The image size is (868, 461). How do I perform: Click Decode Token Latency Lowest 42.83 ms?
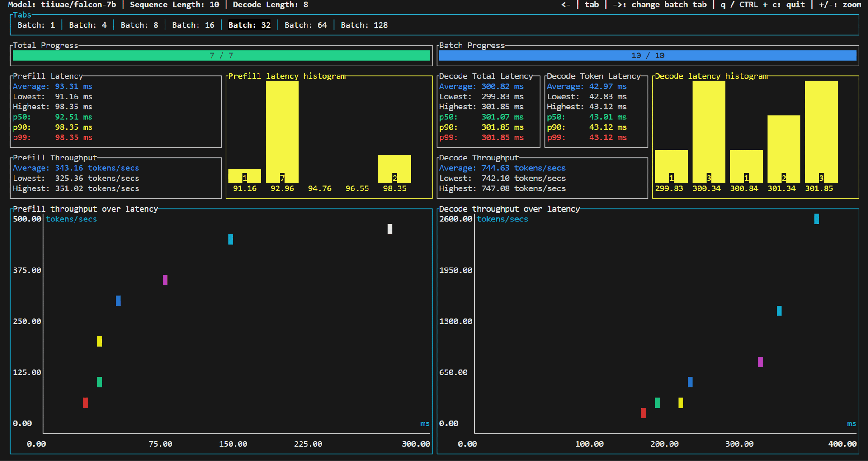pyautogui.click(x=587, y=97)
